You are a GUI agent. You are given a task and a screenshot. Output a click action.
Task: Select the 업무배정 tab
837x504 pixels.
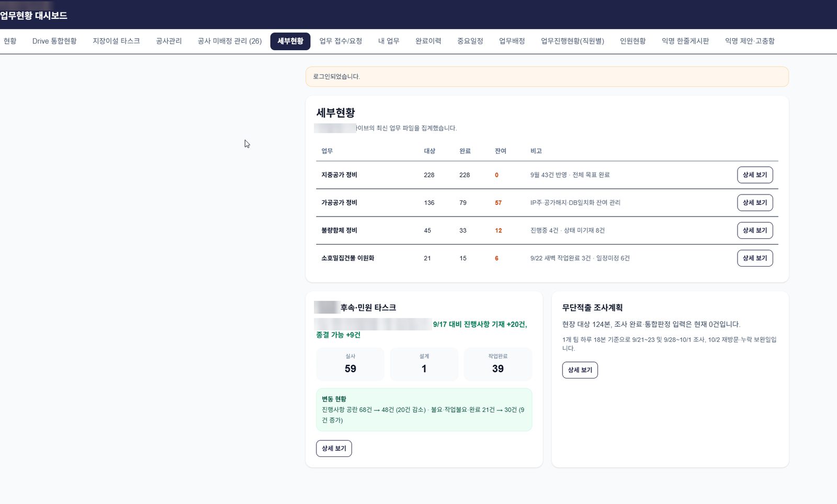pos(512,41)
